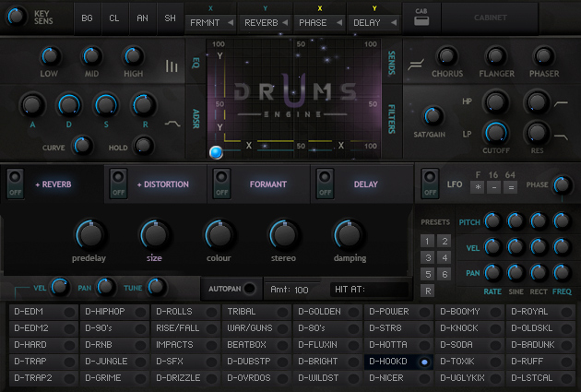Viewport: 581px width, 392px height.
Task: Click the LFO minus button
Action: [x=494, y=187]
